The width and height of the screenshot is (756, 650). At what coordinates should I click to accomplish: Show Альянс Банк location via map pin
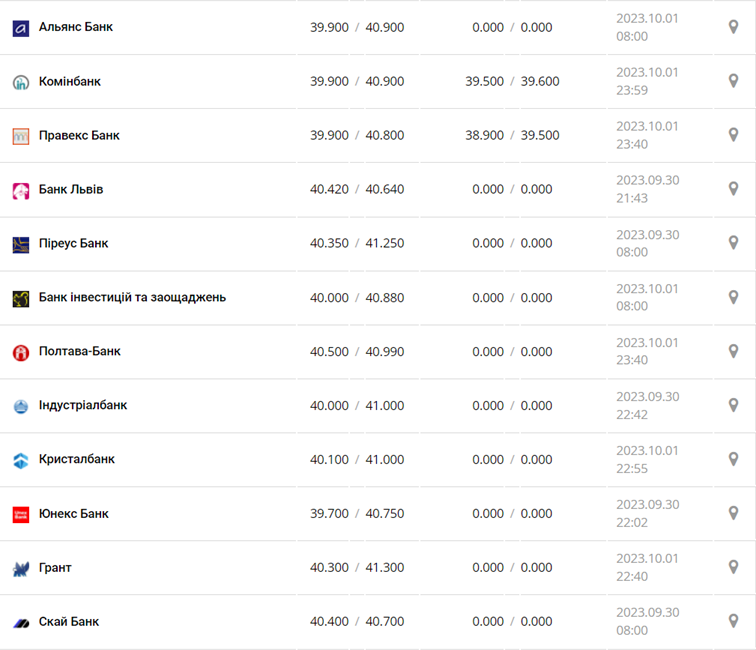pos(733,27)
